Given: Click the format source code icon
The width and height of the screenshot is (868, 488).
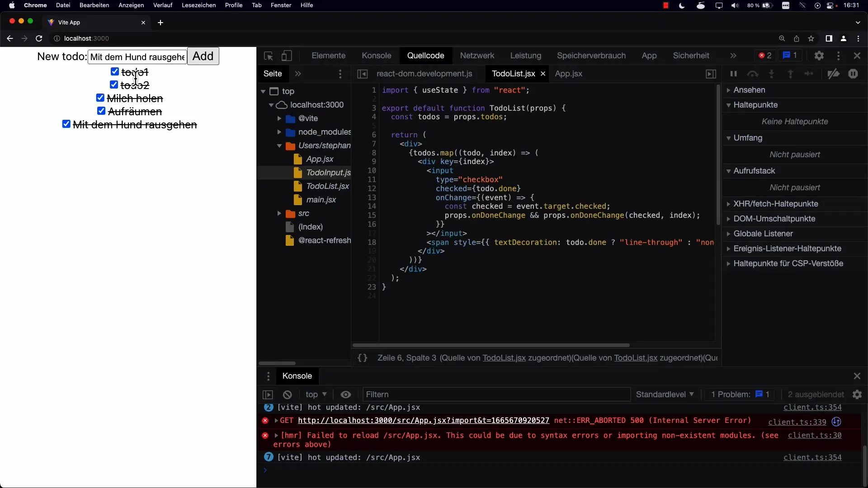Looking at the screenshot, I should pos(363,357).
